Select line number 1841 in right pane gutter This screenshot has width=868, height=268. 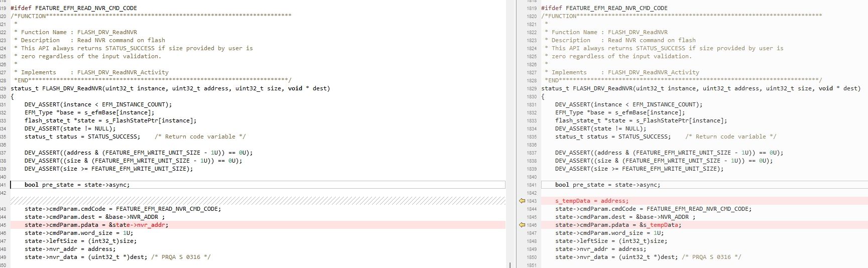532,185
